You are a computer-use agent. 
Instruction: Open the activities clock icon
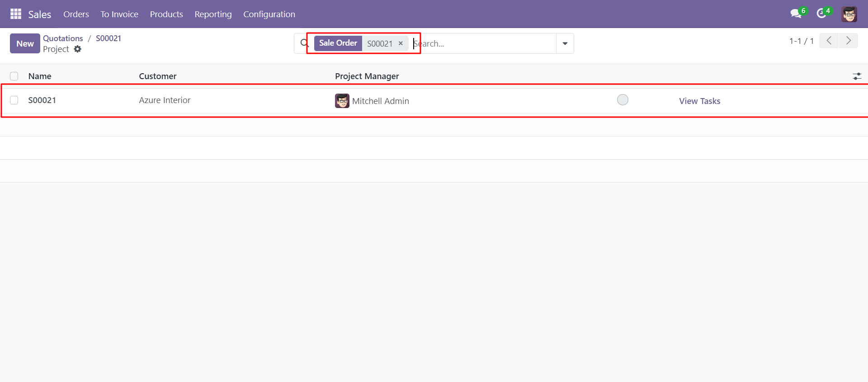point(821,14)
